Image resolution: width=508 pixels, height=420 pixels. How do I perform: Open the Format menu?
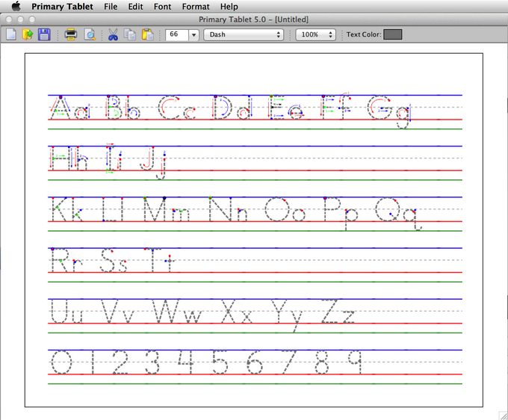tap(195, 6)
